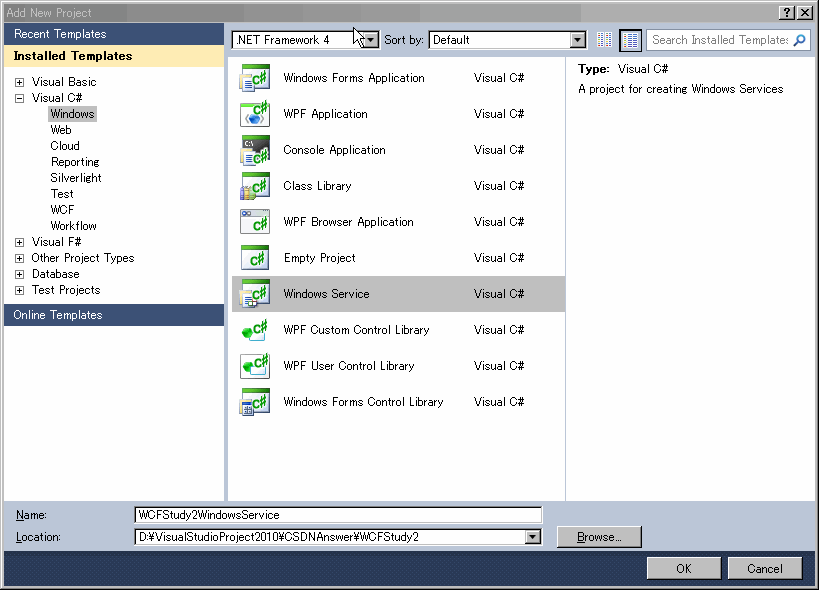
Task: Expand the Test Projects node
Action: click(x=19, y=290)
